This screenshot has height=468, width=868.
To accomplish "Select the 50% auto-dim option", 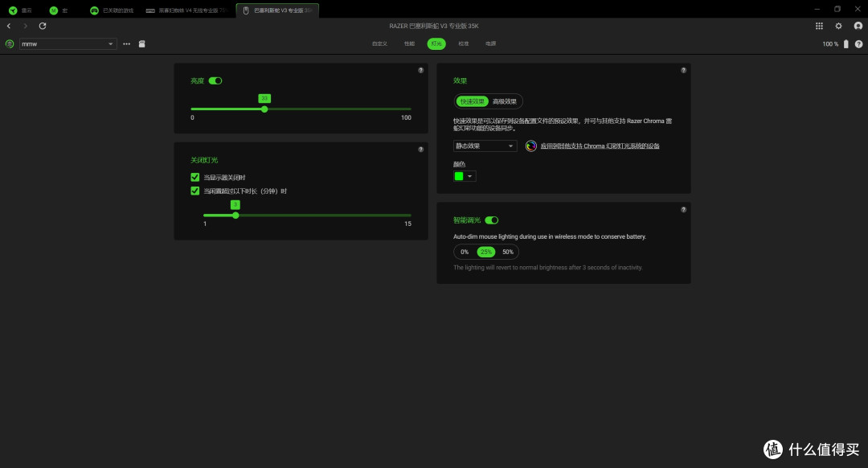I will (508, 252).
